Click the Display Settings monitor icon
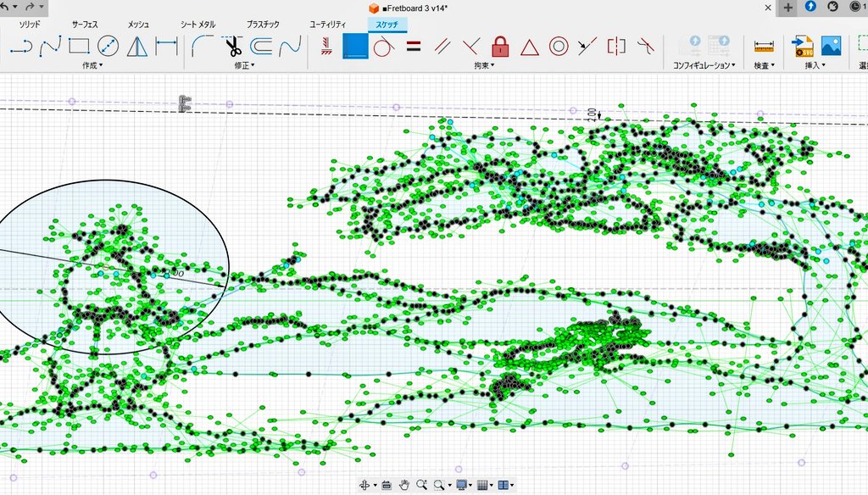The width and height of the screenshot is (868, 495). tap(461, 485)
